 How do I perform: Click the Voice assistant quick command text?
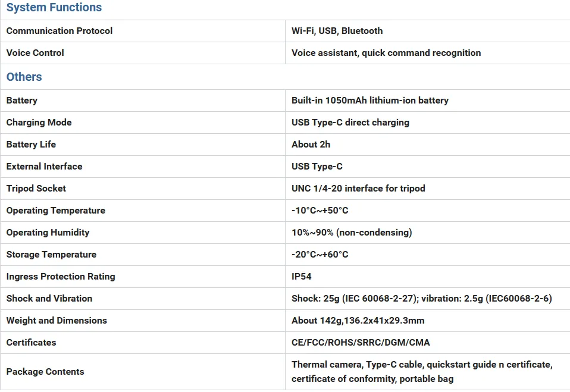click(386, 53)
